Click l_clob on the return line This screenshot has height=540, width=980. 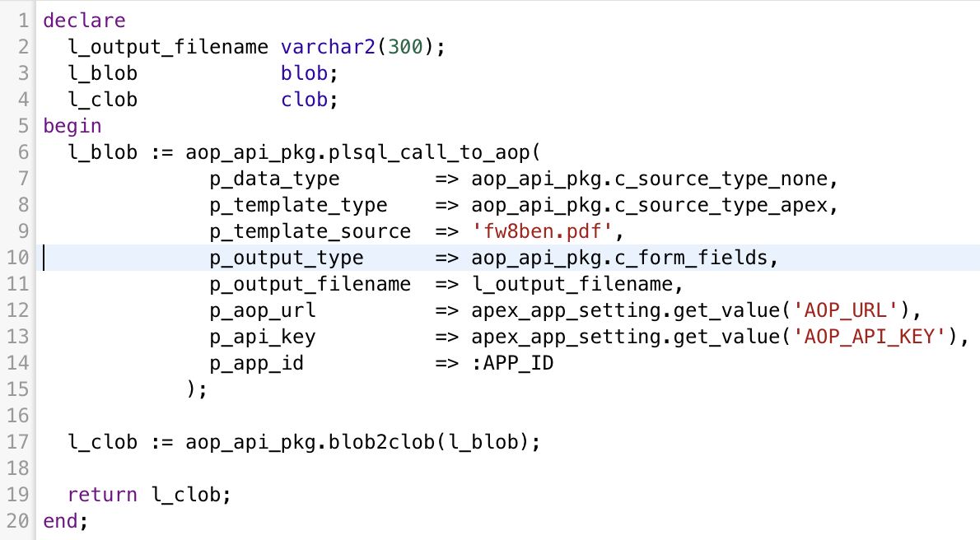coord(185,495)
